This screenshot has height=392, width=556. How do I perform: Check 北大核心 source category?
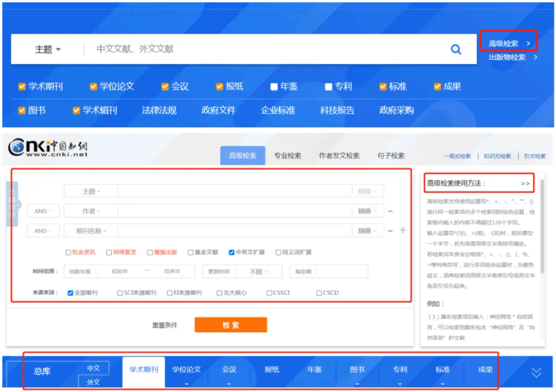220,293
